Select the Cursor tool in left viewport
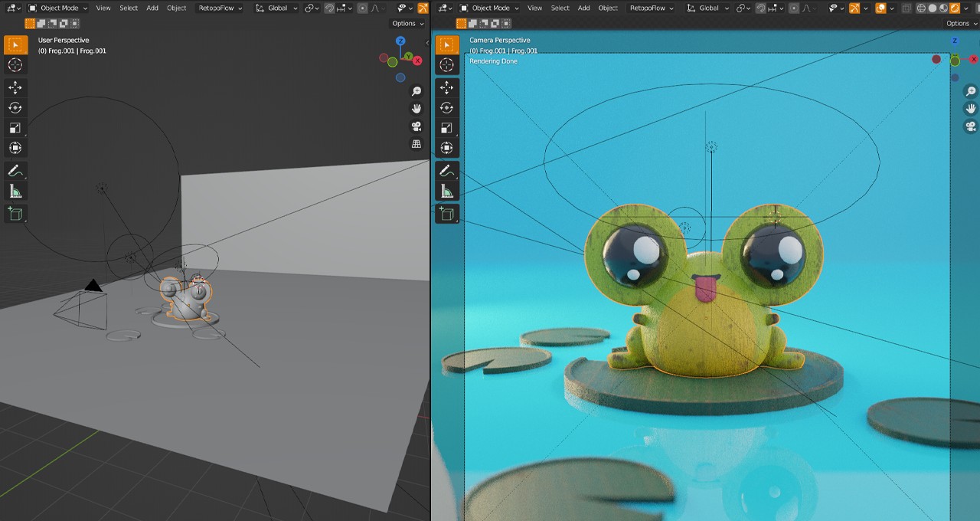980x521 pixels. coord(15,65)
